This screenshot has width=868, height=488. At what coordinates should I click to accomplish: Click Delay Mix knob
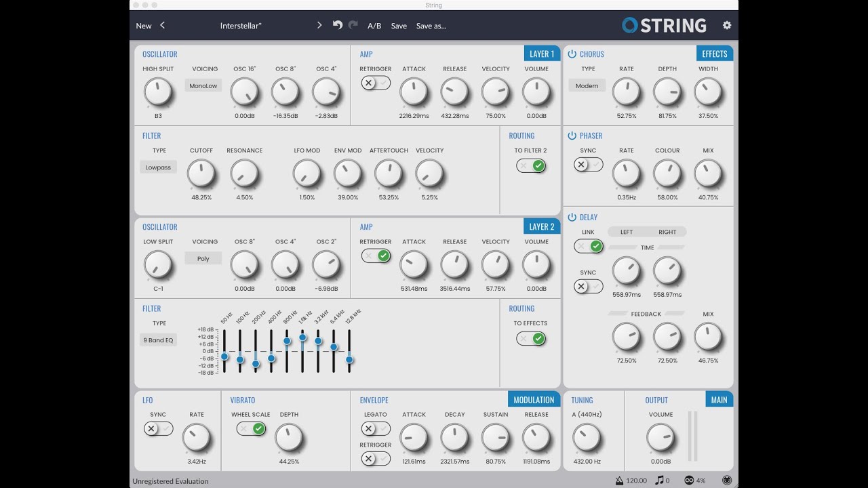click(x=708, y=336)
